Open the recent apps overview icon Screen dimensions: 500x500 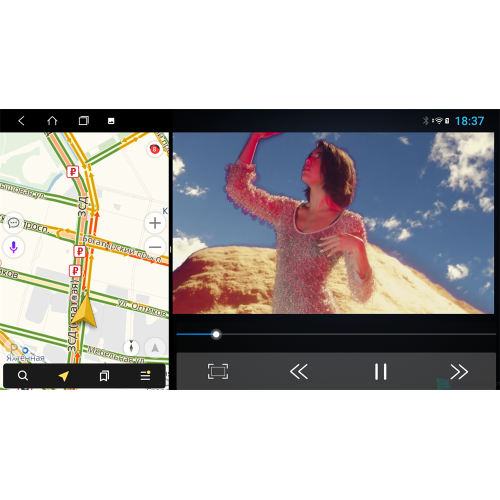(x=84, y=121)
